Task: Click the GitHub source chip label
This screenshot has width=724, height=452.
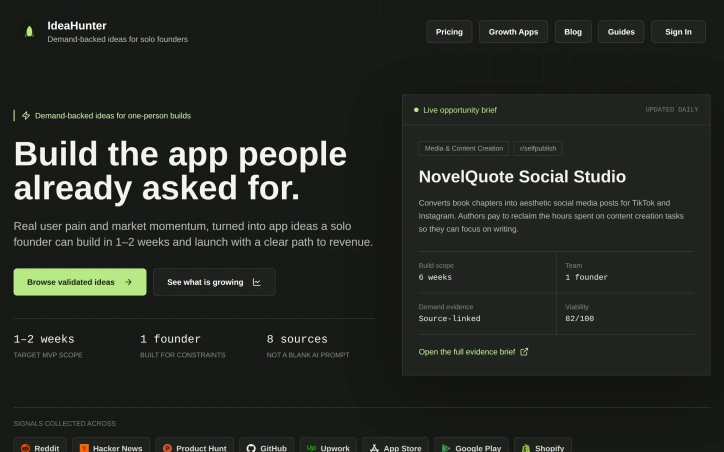Action: pos(273,448)
